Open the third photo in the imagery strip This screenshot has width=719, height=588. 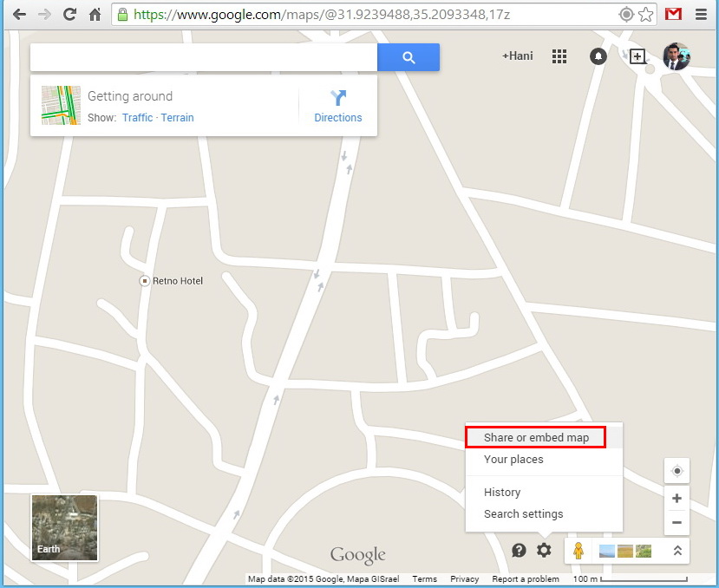[x=644, y=551]
